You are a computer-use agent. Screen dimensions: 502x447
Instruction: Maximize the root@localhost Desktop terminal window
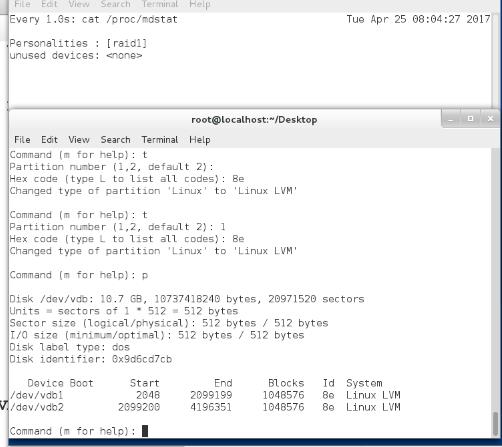tap(470, 118)
